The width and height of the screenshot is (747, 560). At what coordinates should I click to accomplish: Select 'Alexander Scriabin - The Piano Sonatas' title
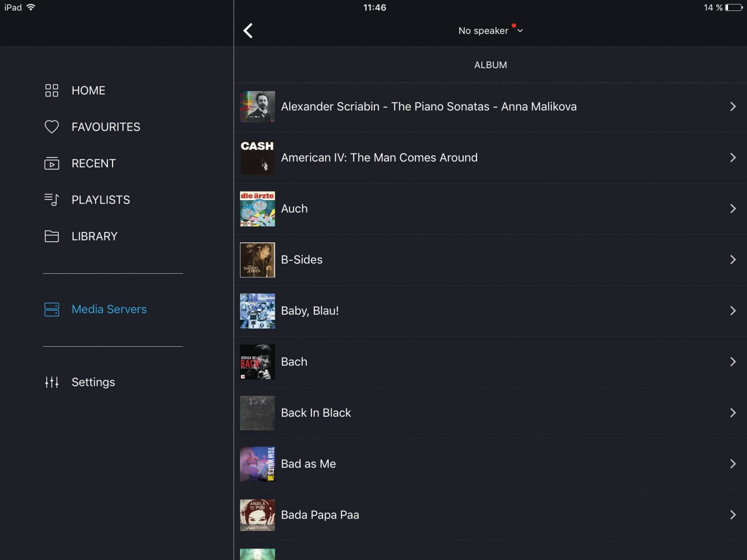(x=429, y=107)
